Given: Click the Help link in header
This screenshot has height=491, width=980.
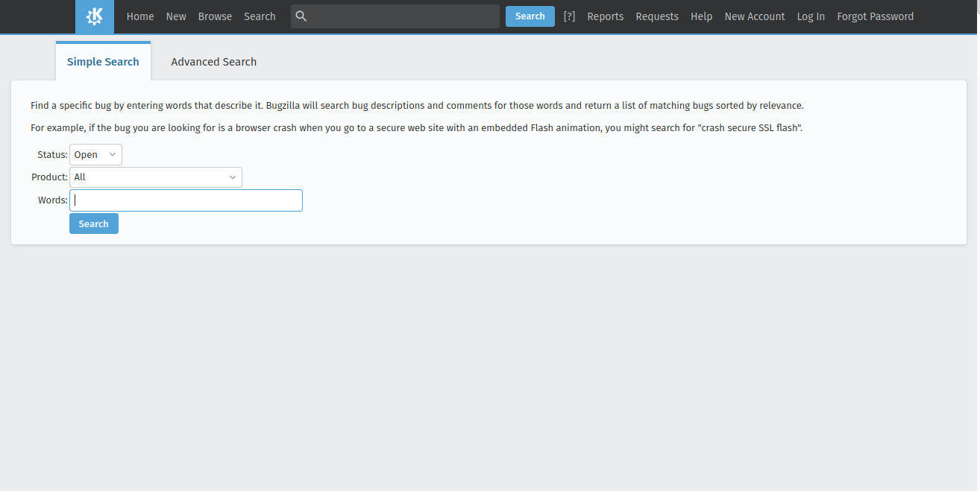Looking at the screenshot, I should tap(701, 16).
